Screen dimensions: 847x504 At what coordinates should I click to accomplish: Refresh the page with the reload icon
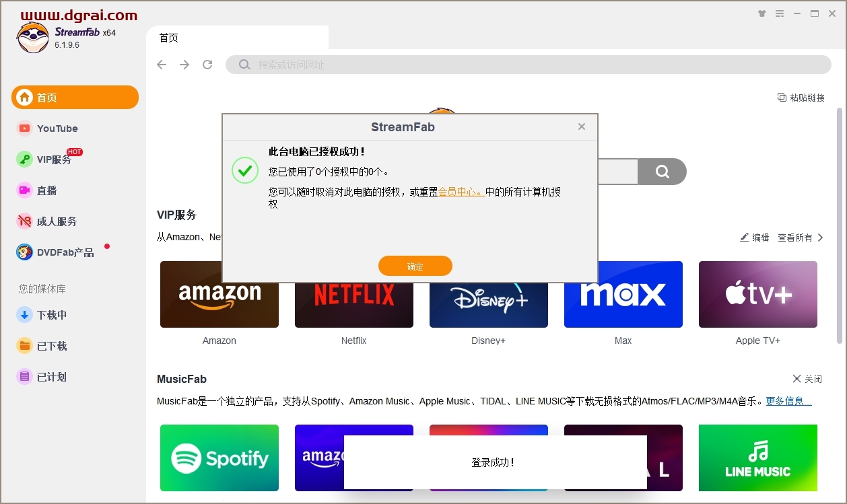click(207, 64)
